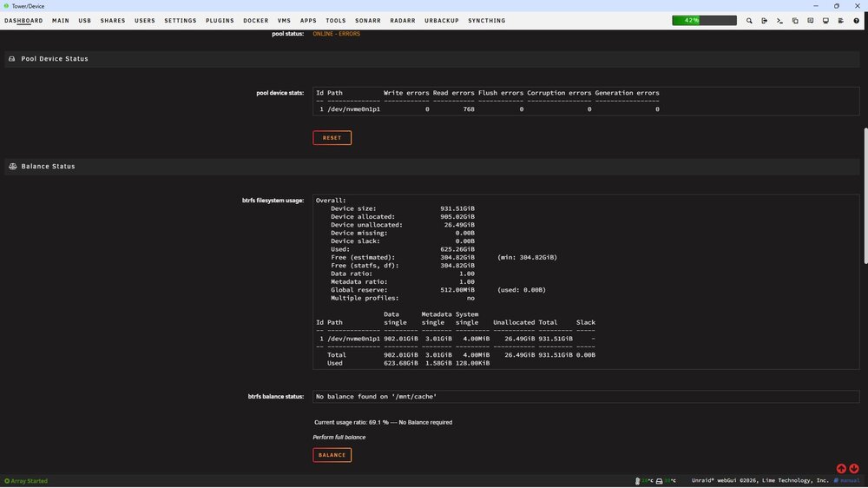
Task: Open the monitor info icon in top bar
Action: (825, 21)
